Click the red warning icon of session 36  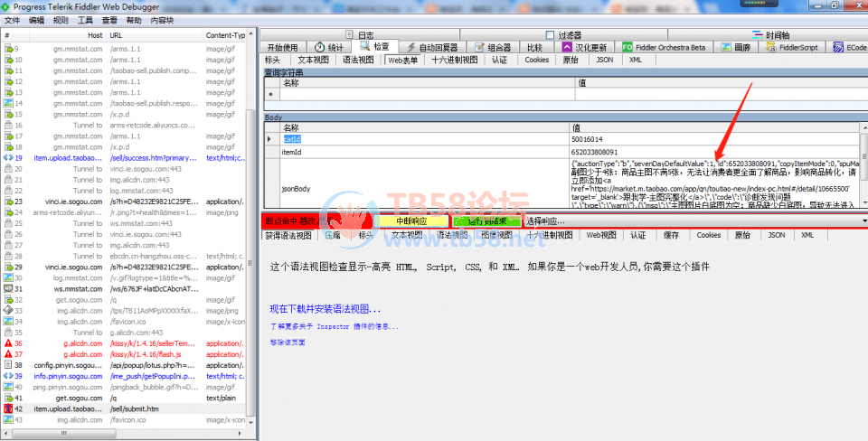(x=8, y=343)
